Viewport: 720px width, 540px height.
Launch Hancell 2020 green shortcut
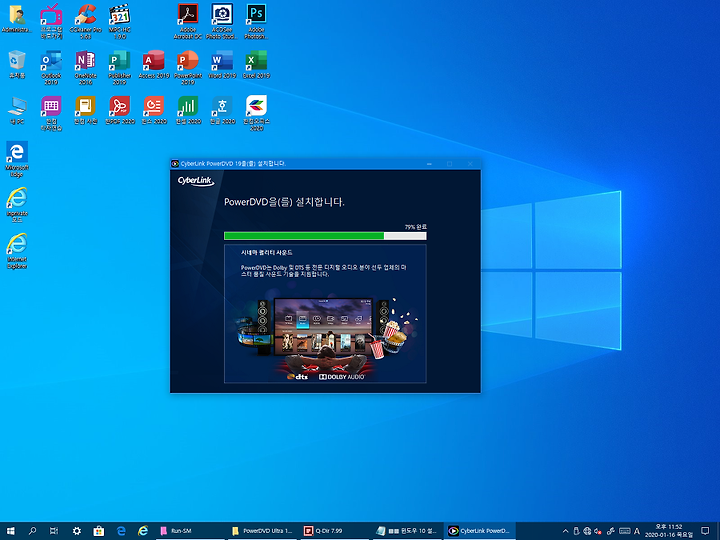[188, 110]
